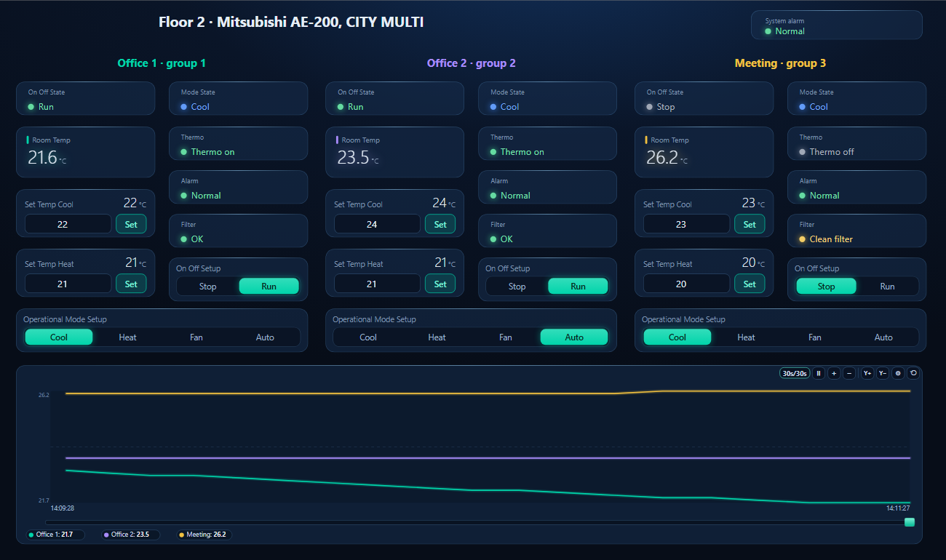Set Office 2 operational mode to Heat

click(x=437, y=337)
